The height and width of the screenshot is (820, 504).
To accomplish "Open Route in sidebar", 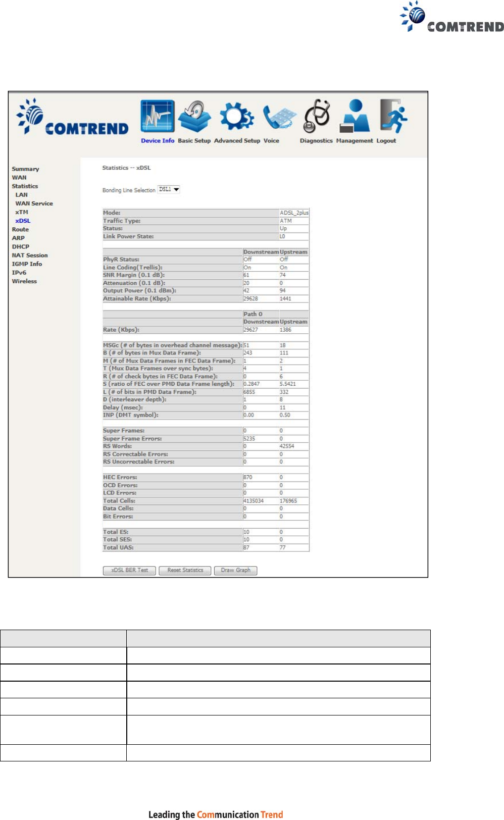I will tap(20, 229).
